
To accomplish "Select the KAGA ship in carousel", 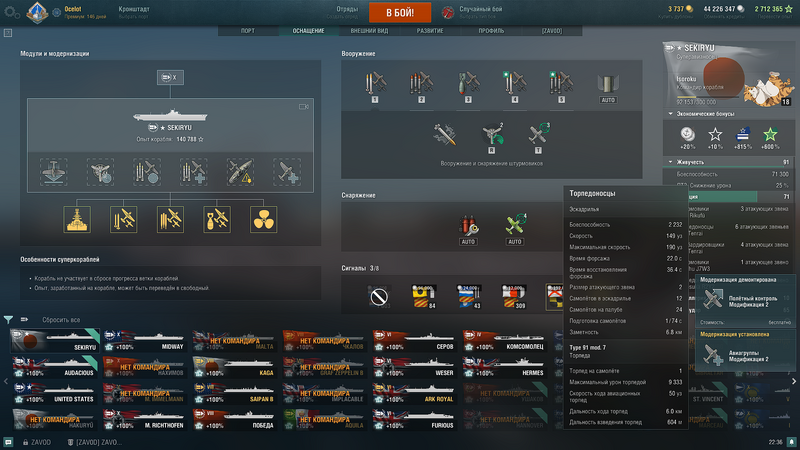I will (235, 367).
